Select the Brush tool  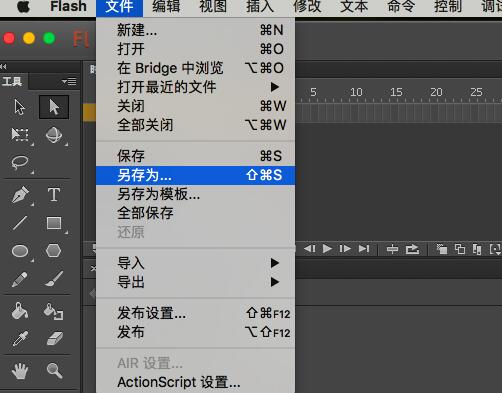54,279
